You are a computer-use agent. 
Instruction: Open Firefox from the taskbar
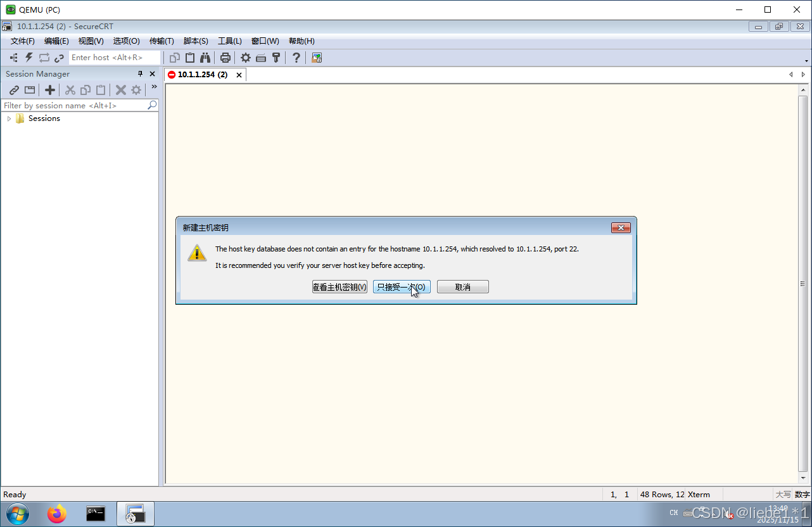(x=57, y=514)
